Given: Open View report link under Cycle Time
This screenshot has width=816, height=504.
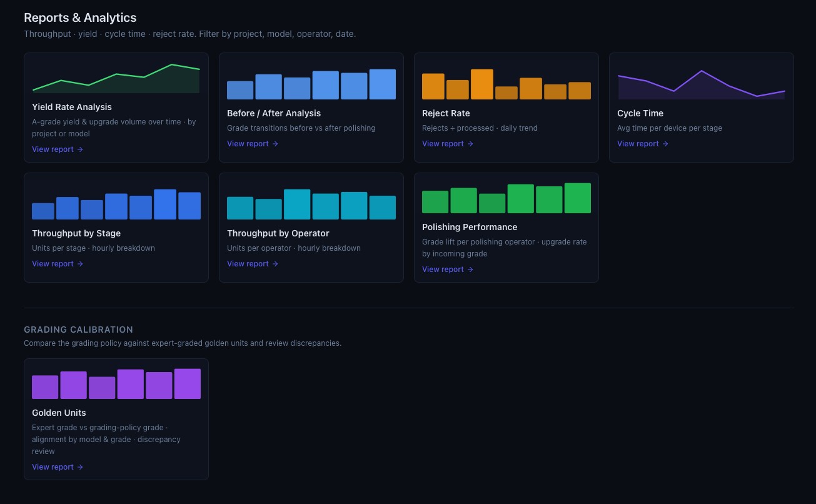Looking at the screenshot, I should [643, 144].
